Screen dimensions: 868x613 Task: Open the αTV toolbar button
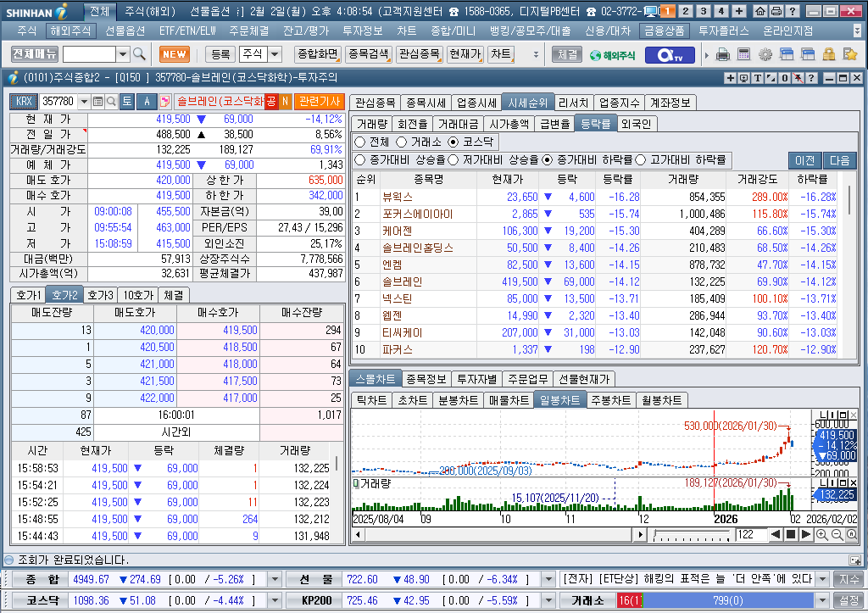click(670, 55)
